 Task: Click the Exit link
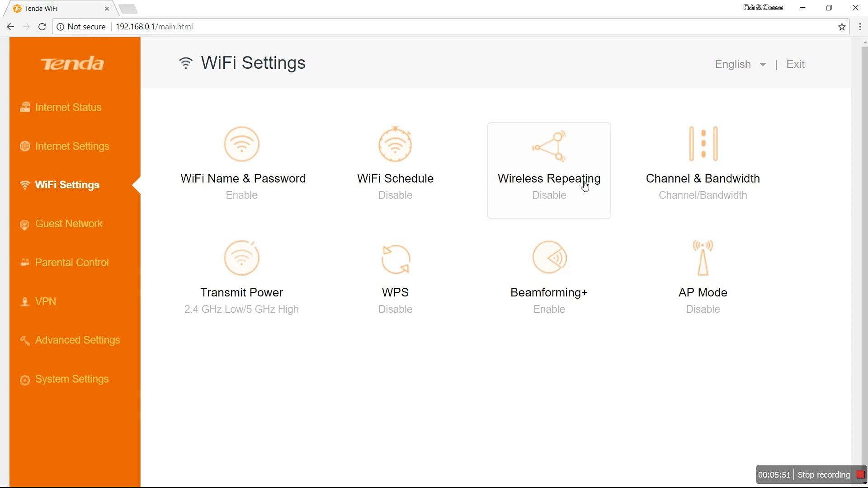(x=795, y=64)
